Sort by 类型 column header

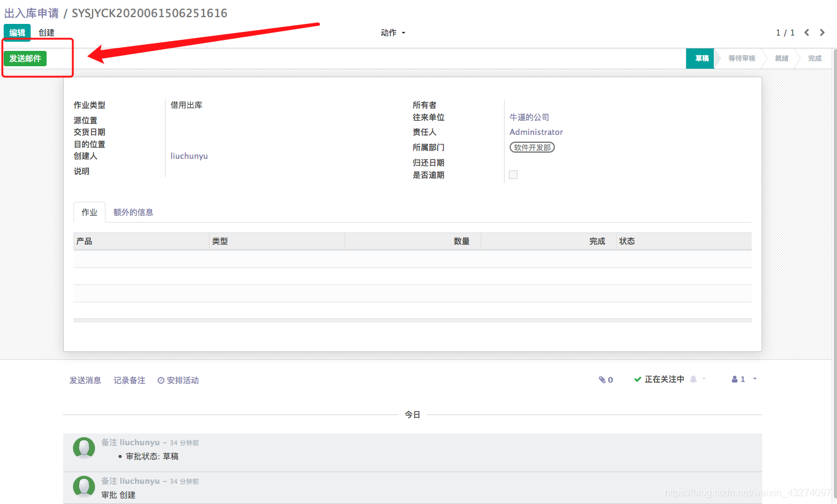coord(277,241)
